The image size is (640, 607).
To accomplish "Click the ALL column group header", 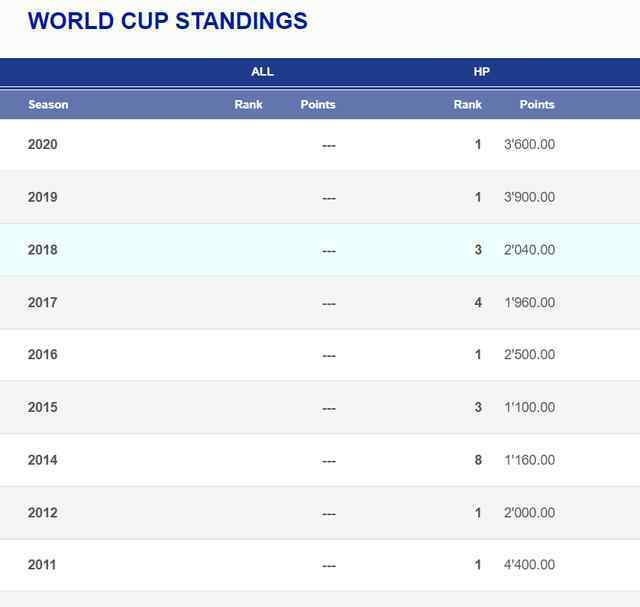I will click(x=262, y=72).
